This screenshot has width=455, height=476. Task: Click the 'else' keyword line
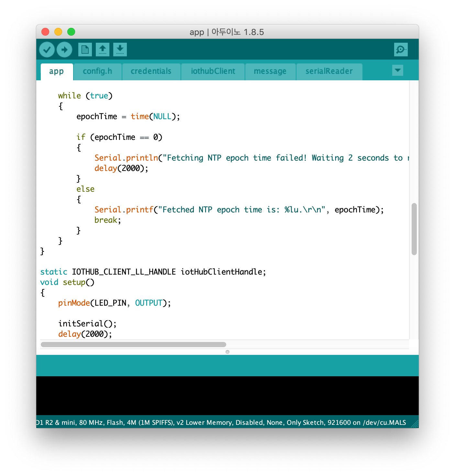(85, 189)
